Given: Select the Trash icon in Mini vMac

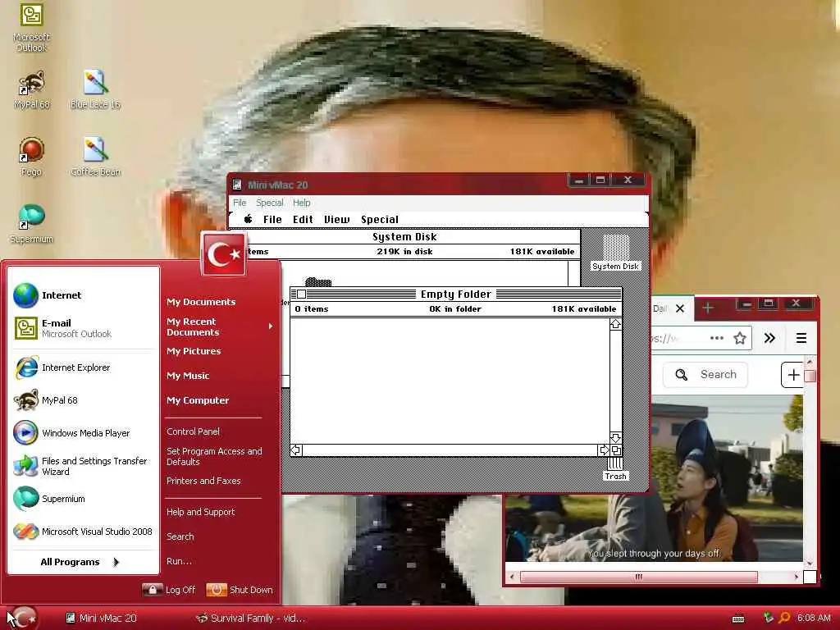Looking at the screenshot, I should pyautogui.click(x=615, y=468).
